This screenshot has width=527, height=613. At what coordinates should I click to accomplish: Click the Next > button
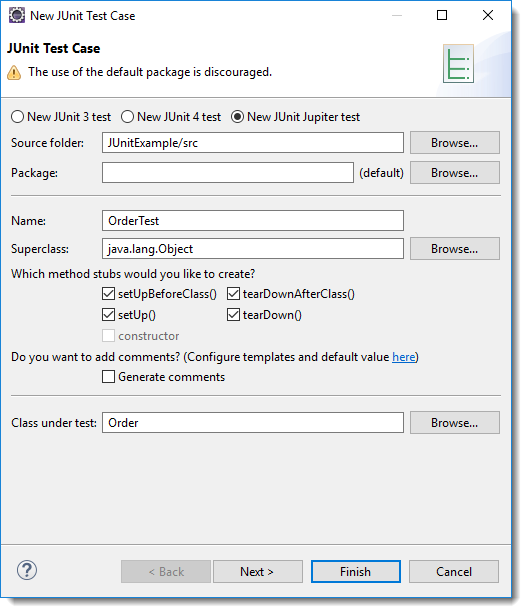coord(258,572)
